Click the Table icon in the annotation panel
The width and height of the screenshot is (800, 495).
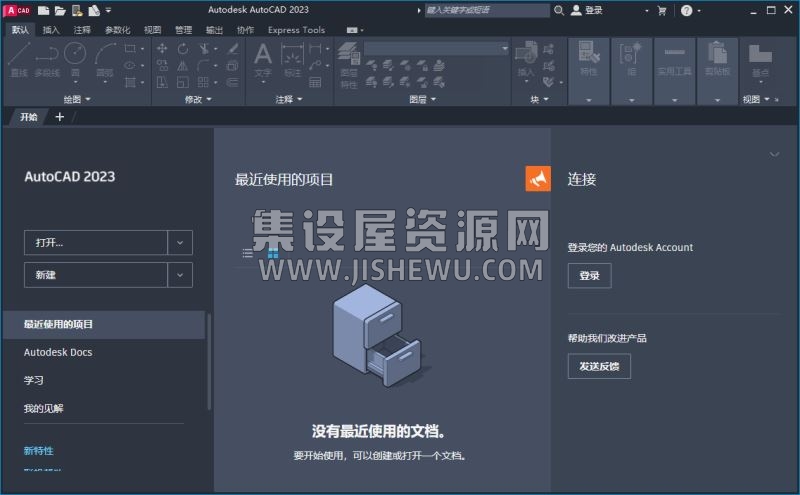click(315, 82)
